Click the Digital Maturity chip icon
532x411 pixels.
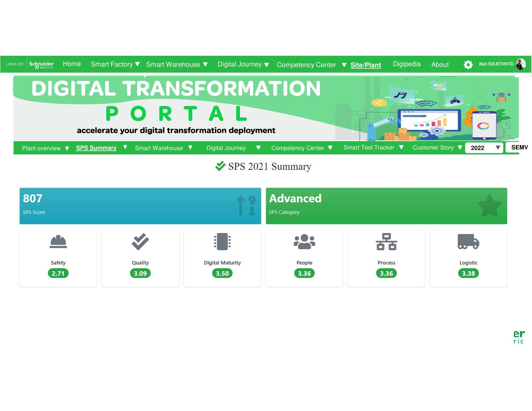click(x=222, y=241)
